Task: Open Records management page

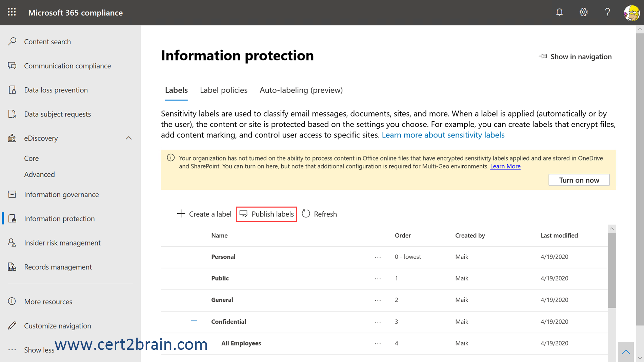Action: tap(58, 267)
